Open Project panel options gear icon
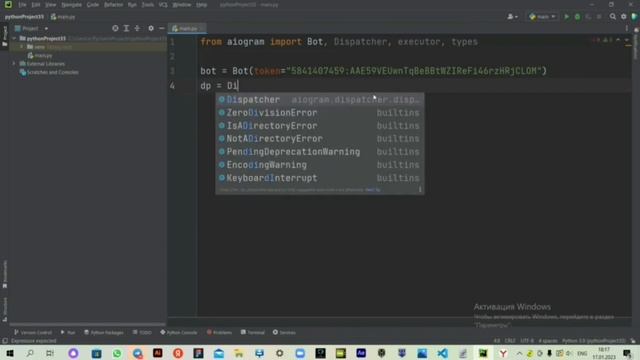This screenshot has width=640, height=360. coord(151,28)
